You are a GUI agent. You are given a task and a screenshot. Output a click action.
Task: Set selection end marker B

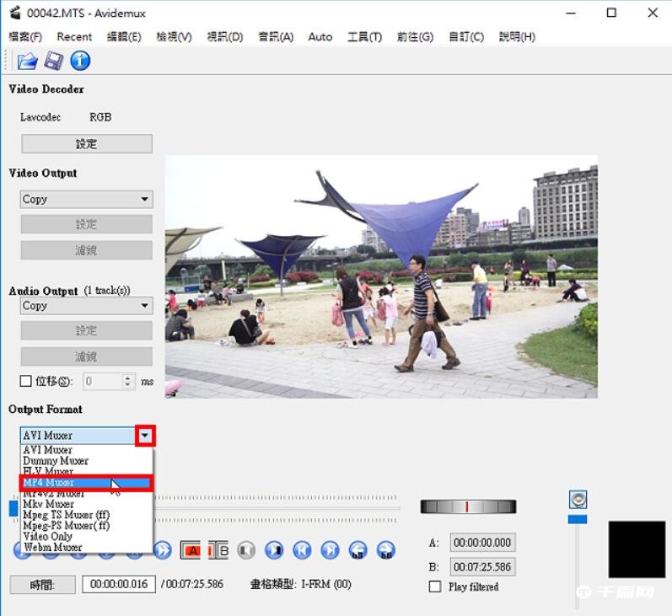coord(218,550)
